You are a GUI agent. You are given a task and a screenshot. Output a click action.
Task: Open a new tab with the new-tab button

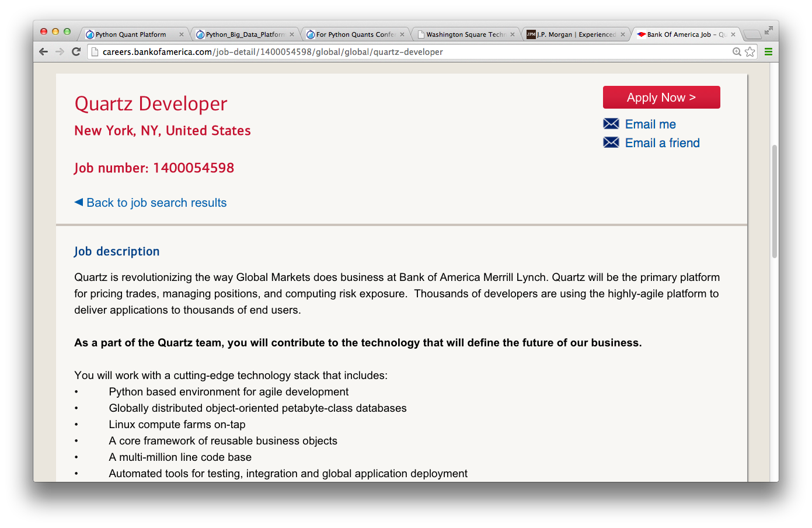(x=752, y=34)
